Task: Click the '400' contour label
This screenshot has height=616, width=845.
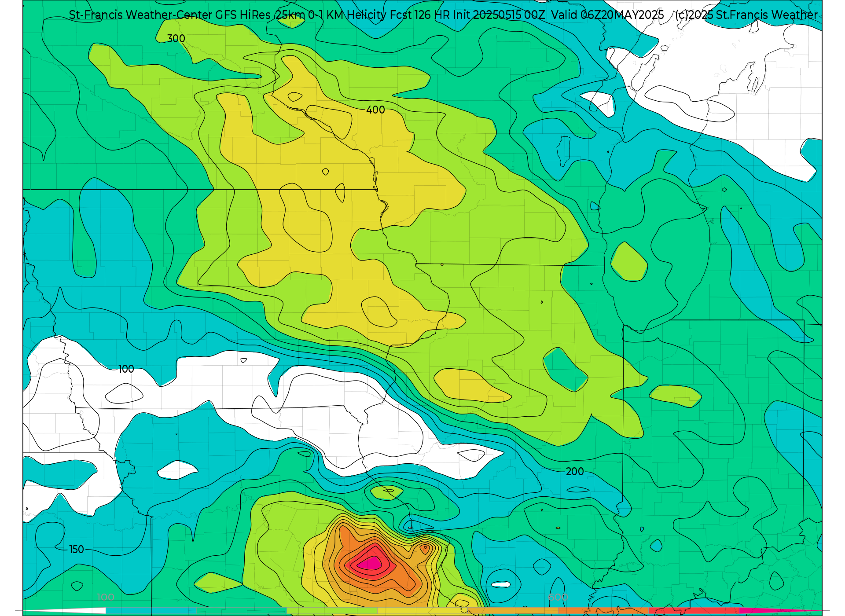Action: tap(375, 110)
